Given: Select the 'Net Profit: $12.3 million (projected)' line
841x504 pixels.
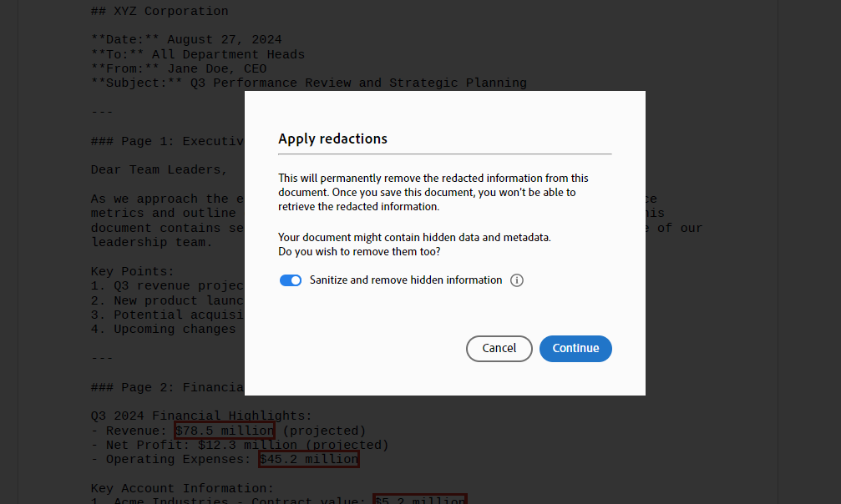Looking at the screenshot, I should pyautogui.click(x=240, y=445).
